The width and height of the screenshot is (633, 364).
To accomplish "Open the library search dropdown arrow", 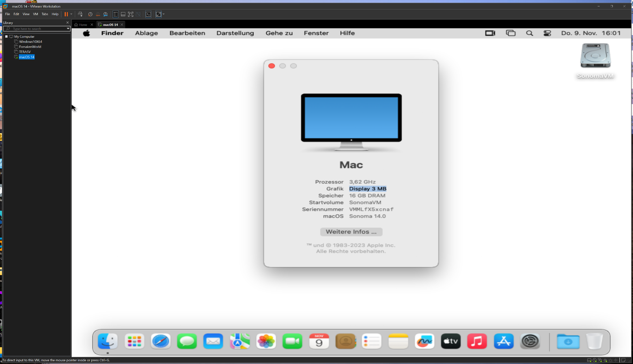I will pos(68,29).
